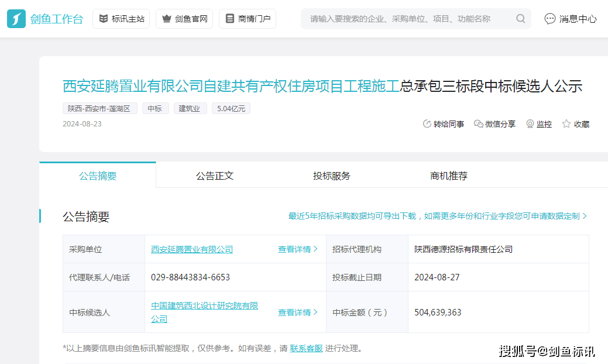This screenshot has height=364, width=608.
Task: Click the 中标候选人 label cell
Action: click(104, 312)
